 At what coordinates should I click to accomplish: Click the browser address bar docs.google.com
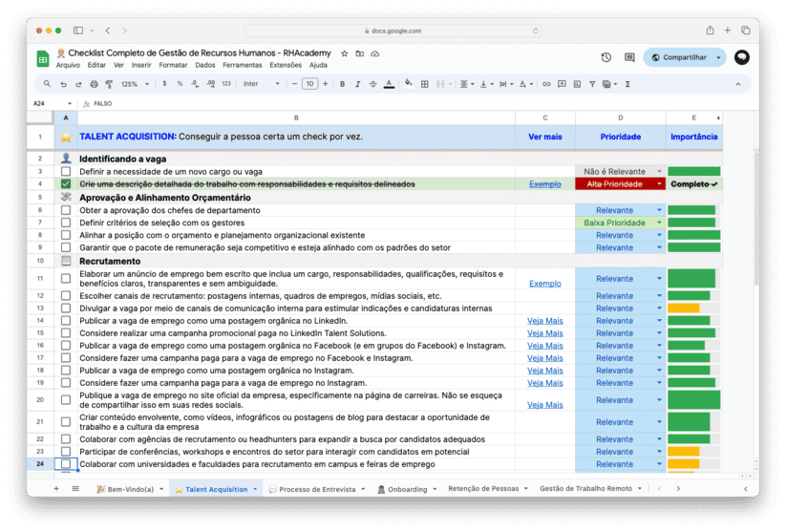(393, 31)
